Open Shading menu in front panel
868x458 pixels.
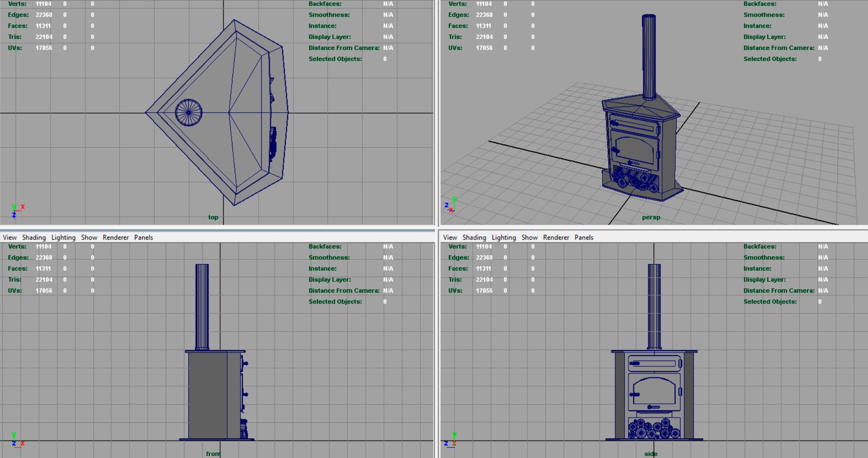[34, 238]
